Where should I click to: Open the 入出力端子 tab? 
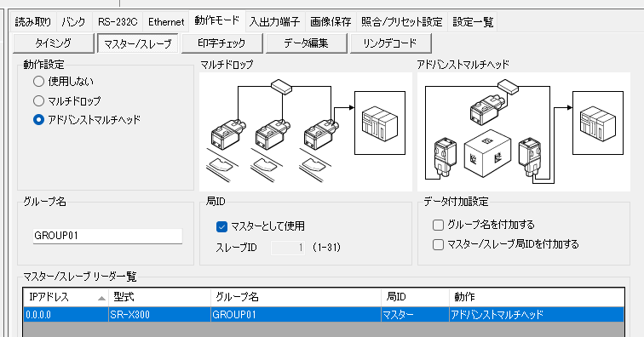click(x=275, y=22)
